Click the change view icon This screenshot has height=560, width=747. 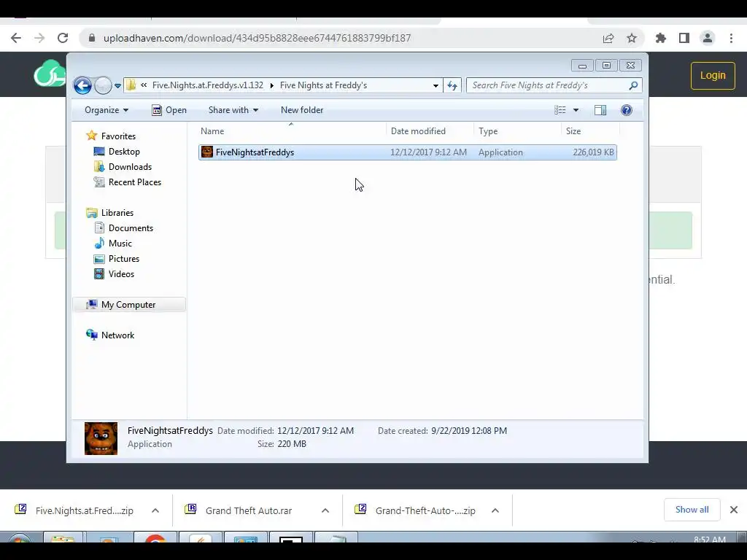(x=560, y=110)
